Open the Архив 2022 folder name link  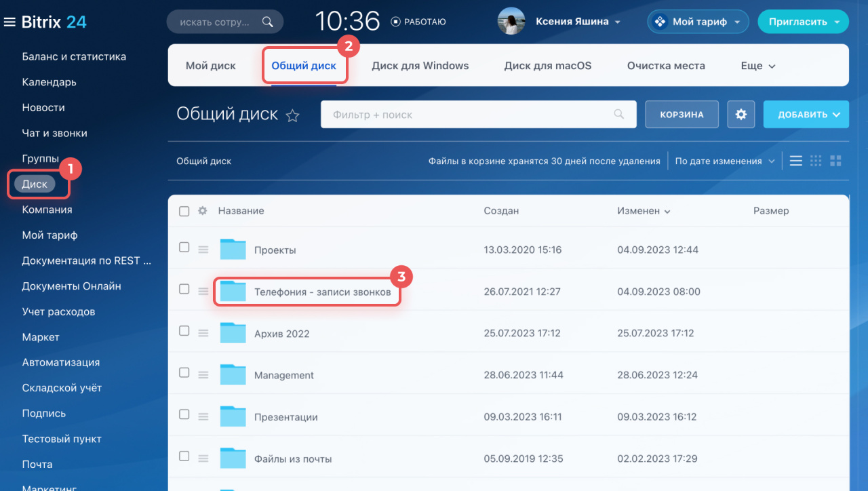point(281,334)
